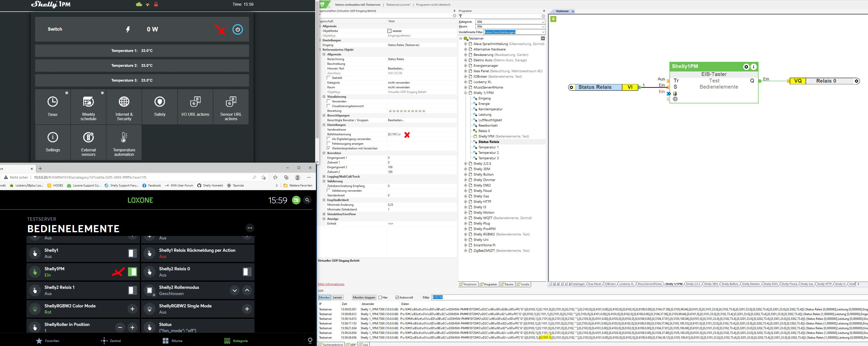Click the Monitor stoppen button
The width and height of the screenshot is (868, 346).
364,298
